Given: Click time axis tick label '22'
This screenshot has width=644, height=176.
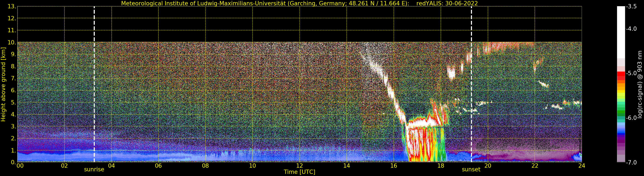Looking at the screenshot, I should tap(535, 166).
